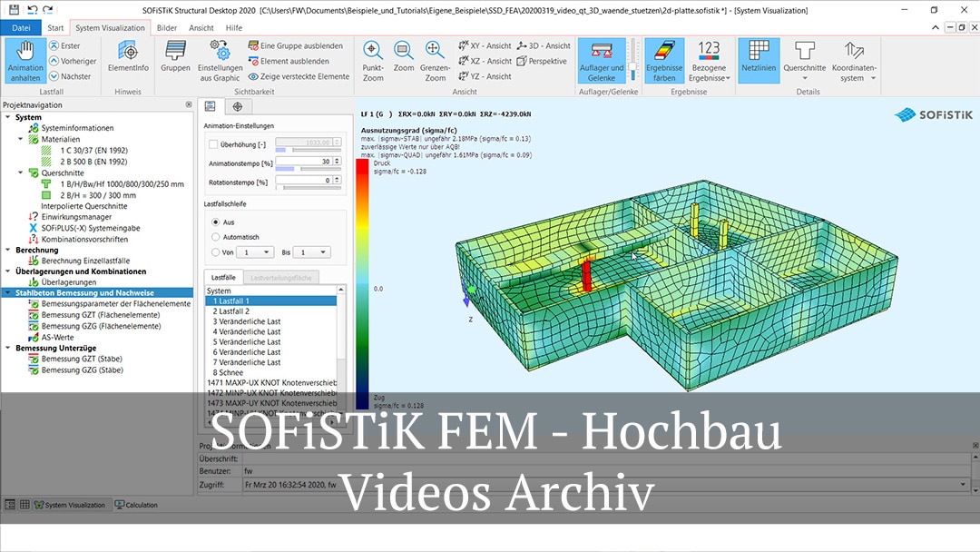Select the Animation anhalten tool
980x552 pixels.
pos(25,62)
